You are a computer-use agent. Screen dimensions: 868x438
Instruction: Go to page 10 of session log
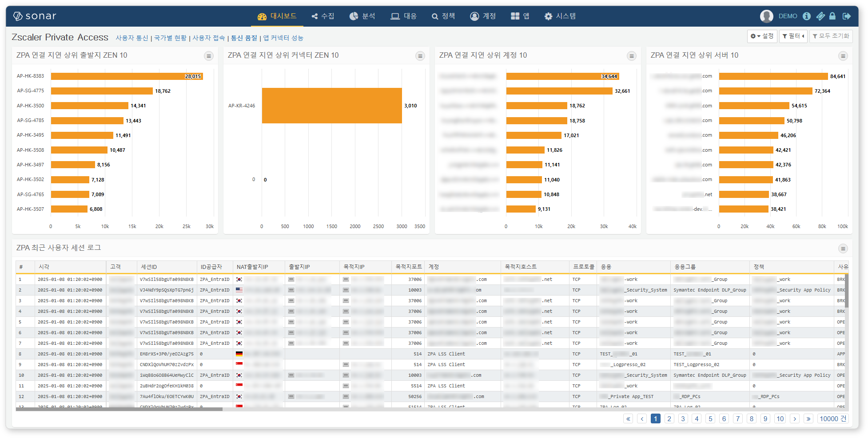(x=780, y=418)
